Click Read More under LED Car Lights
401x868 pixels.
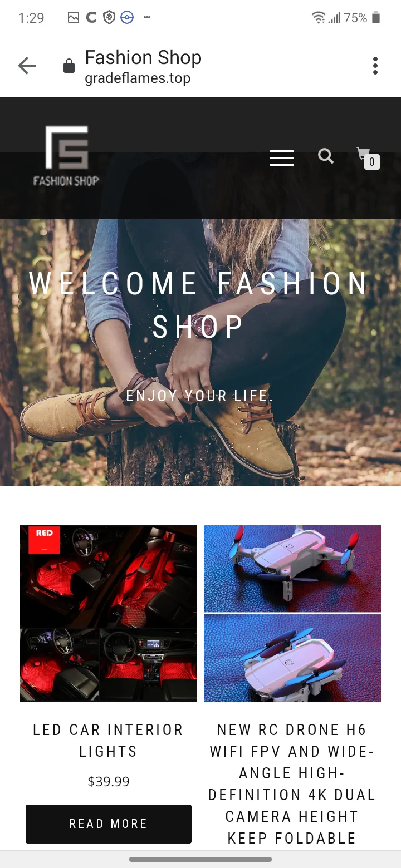[109, 824]
